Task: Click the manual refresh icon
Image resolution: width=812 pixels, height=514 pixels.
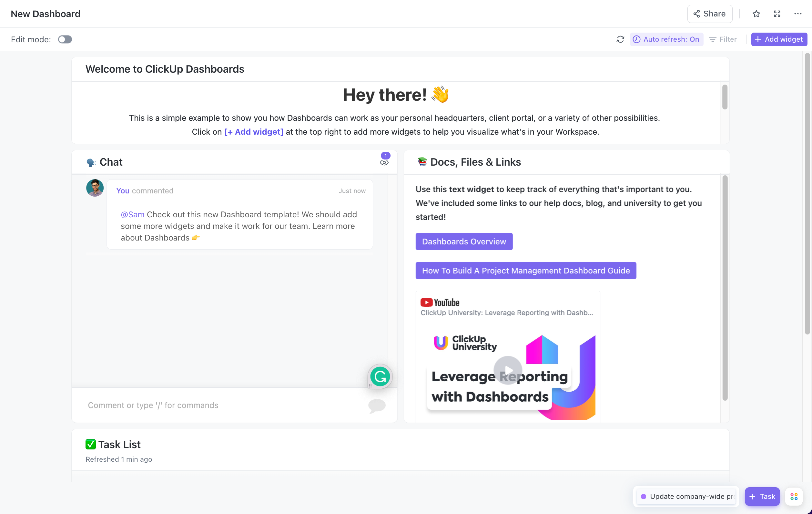Action: [x=620, y=38]
